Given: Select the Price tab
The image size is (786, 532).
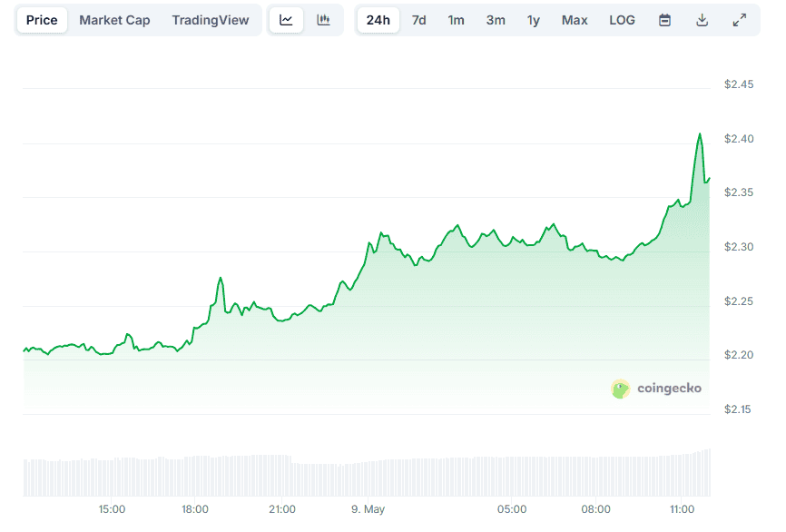Looking at the screenshot, I should click(x=42, y=20).
